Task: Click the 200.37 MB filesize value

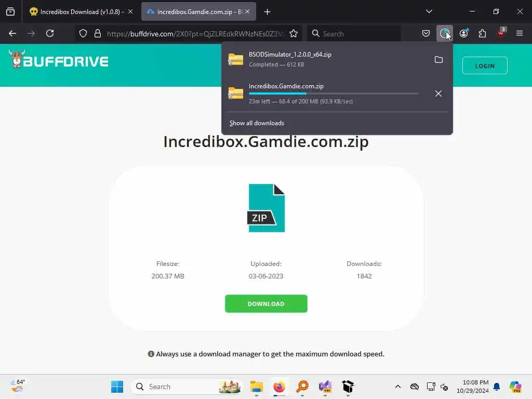Action: pyautogui.click(x=168, y=276)
